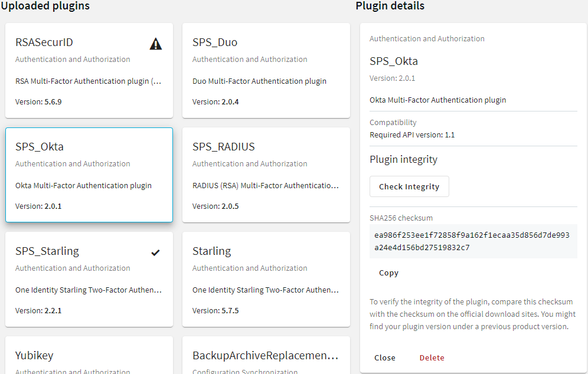The width and height of the screenshot is (588, 374).
Task: Click the Check Integrity button
Action: (409, 186)
